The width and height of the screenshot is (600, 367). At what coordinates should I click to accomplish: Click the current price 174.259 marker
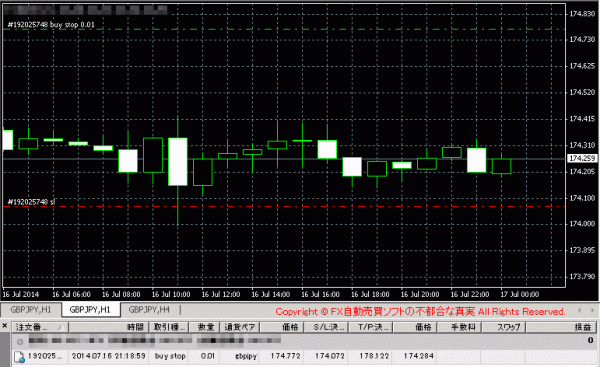(x=582, y=158)
